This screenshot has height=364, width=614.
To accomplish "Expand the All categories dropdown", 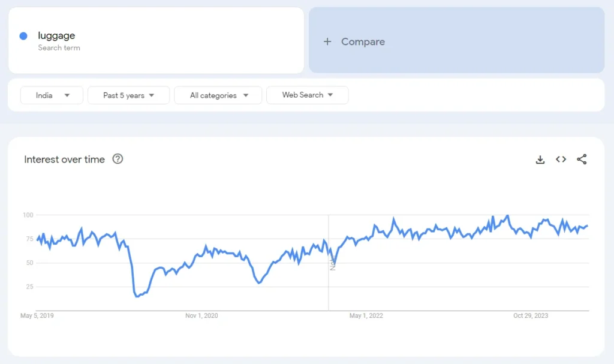I will (x=218, y=95).
